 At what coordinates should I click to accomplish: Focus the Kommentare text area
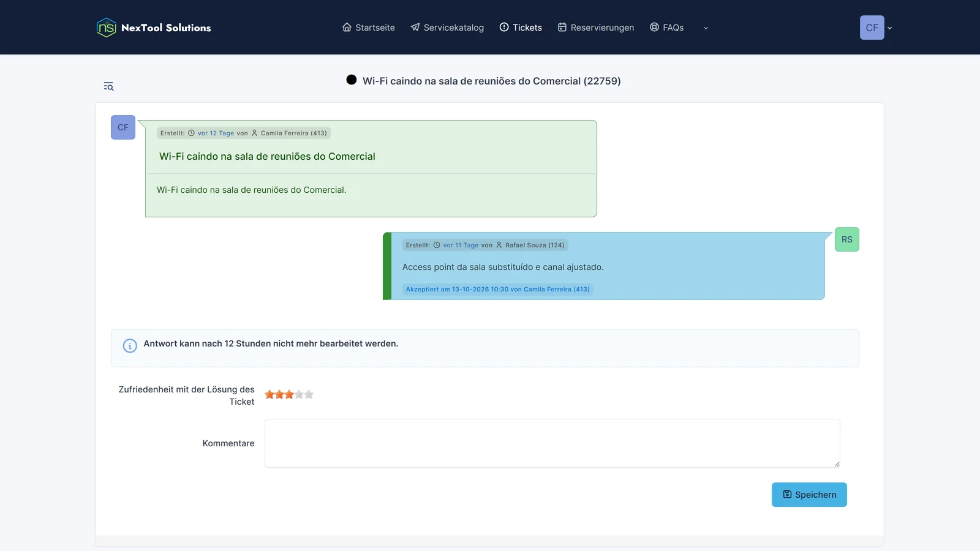point(552,443)
